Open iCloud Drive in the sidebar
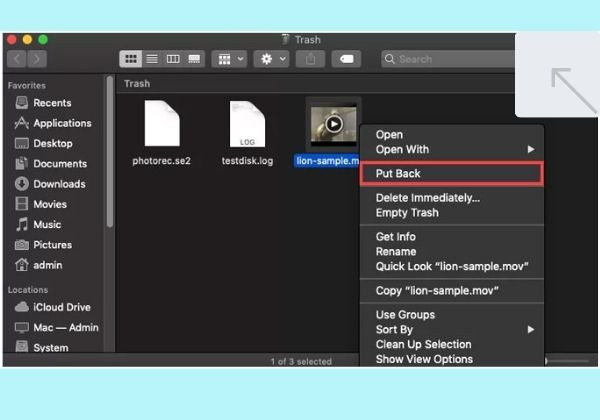 pos(52,307)
